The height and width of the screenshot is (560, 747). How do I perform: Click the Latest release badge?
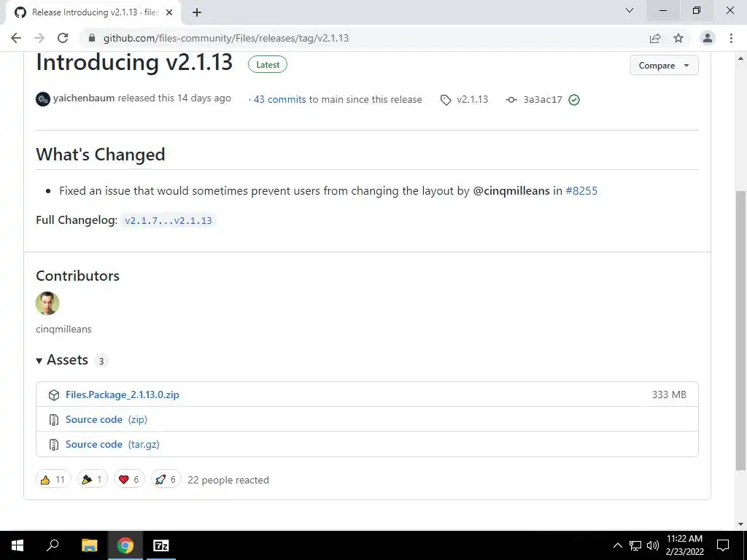tap(268, 65)
